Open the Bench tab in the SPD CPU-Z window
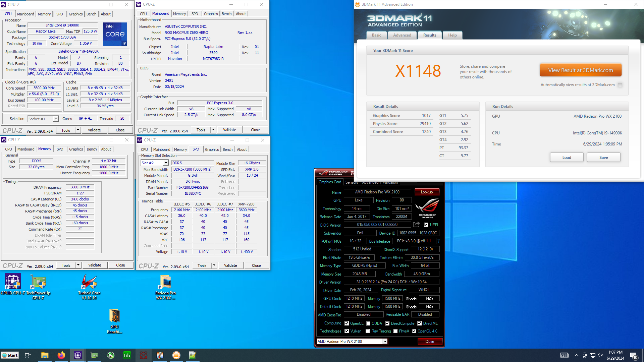This screenshot has height=362, width=644. click(x=227, y=149)
